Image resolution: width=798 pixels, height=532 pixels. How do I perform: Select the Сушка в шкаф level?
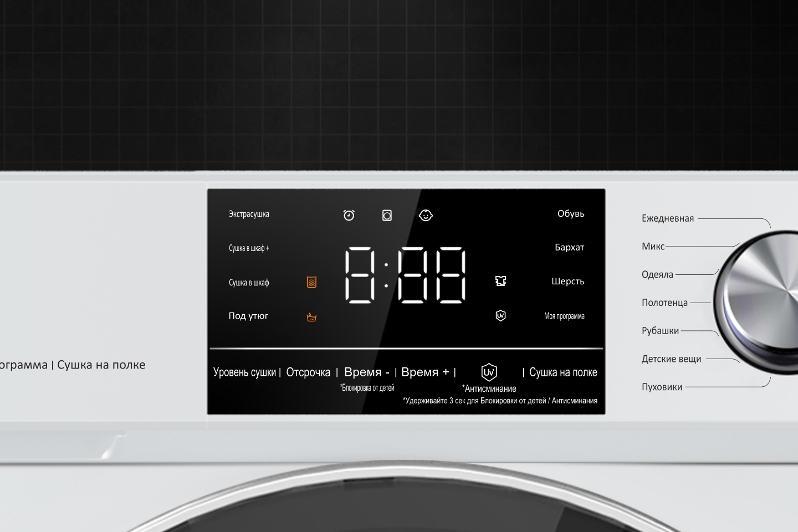click(249, 283)
